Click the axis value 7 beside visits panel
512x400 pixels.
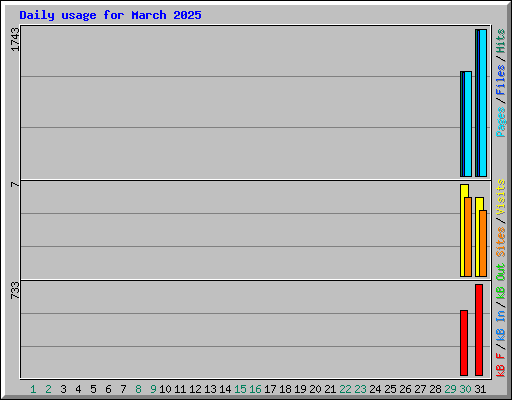(x=15, y=184)
